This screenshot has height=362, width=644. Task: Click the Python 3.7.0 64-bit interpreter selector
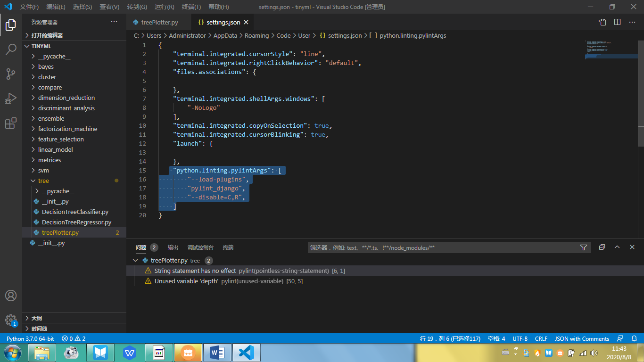click(x=30, y=338)
